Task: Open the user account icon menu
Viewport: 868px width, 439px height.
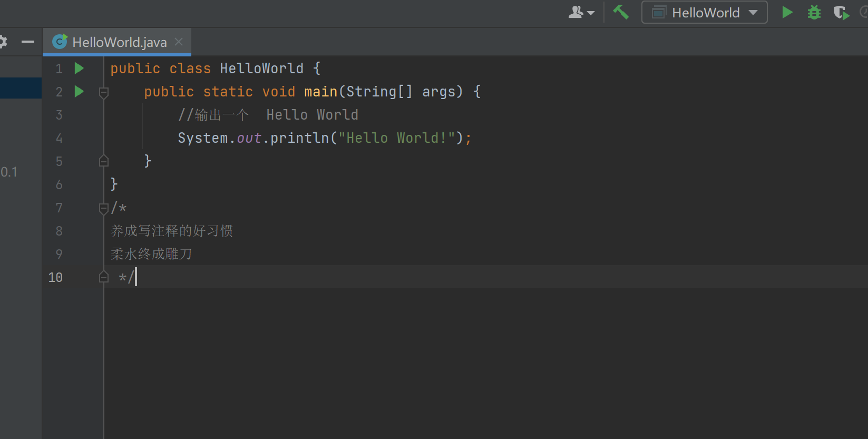Action: point(581,12)
